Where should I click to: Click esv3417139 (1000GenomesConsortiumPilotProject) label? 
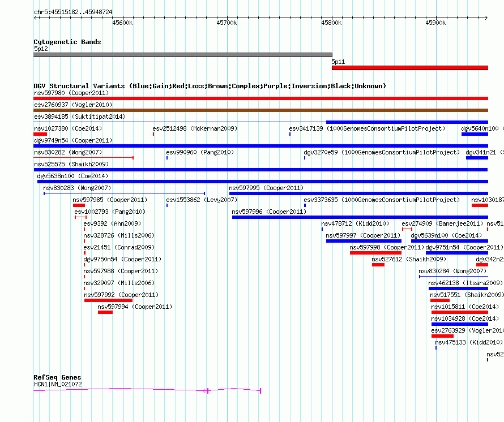pyautogui.click(x=367, y=129)
